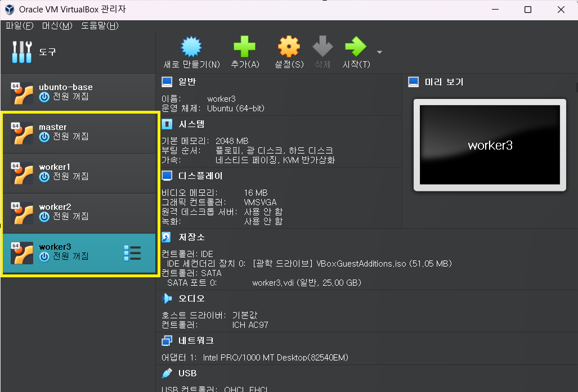The image size is (578, 392).
Task: Click the boot order value 플로피, 광 디스크, 하드 디스크
Action: tap(274, 150)
